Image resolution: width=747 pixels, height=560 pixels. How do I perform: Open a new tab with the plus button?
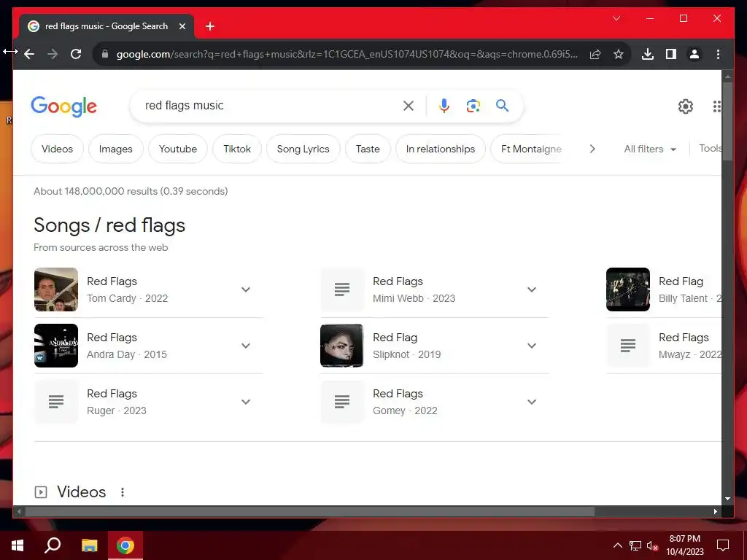tap(210, 26)
